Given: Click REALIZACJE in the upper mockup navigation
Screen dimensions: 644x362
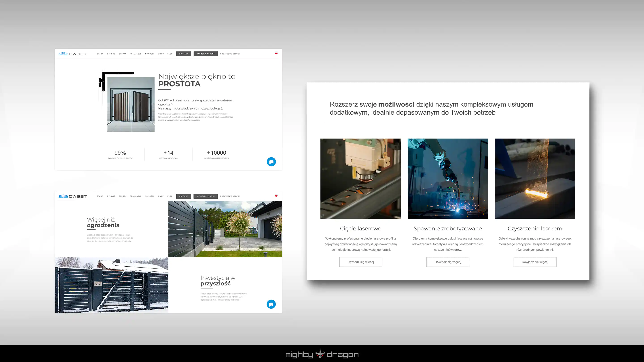Looking at the screenshot, I should click(136, 54).
